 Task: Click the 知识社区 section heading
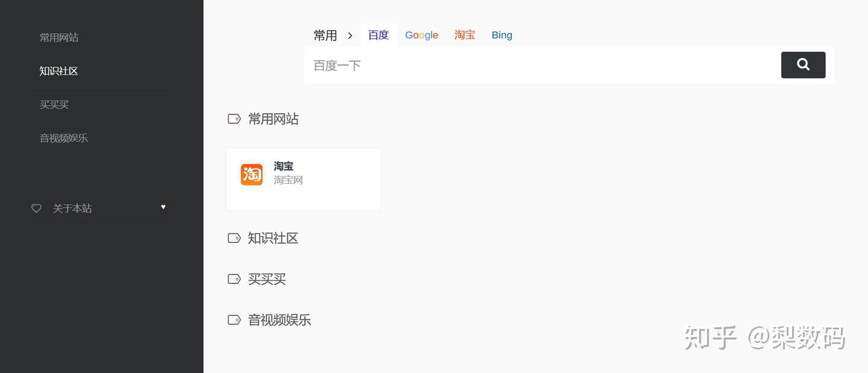(x=273, y=238)
